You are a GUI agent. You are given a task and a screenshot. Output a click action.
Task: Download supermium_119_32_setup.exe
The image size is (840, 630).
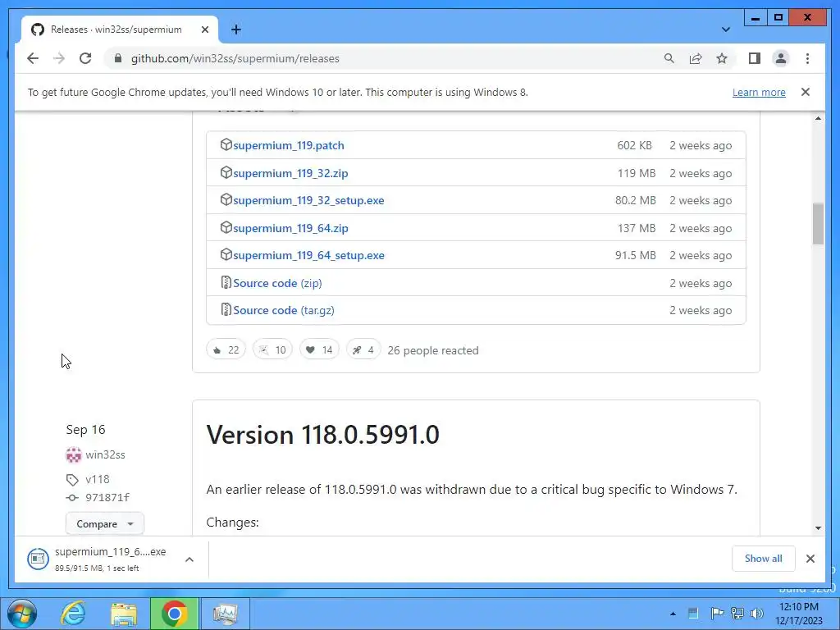308,200
